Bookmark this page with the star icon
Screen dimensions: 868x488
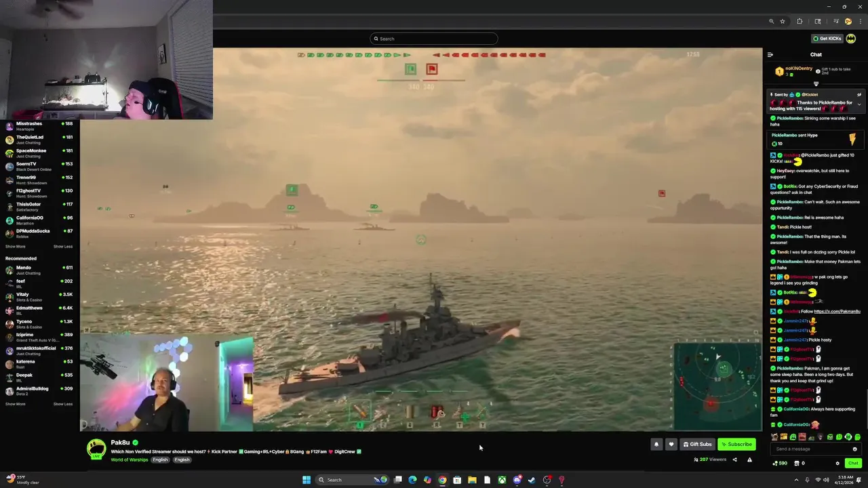point(783,22)
